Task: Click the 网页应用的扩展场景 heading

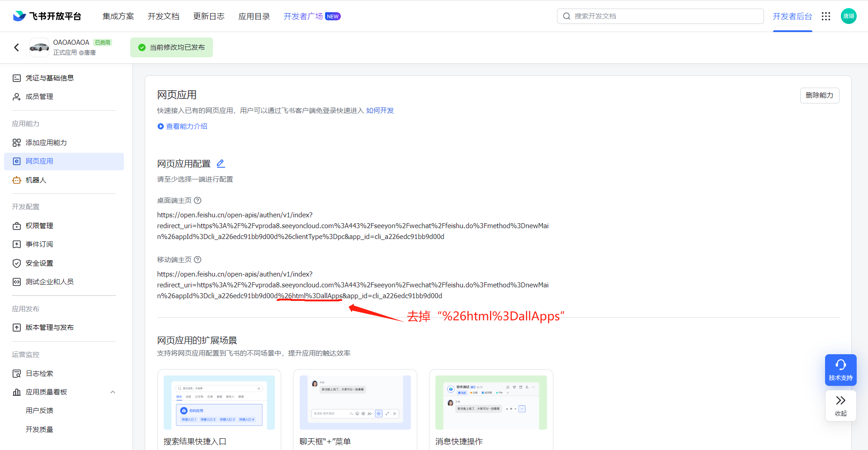Action: pos(197,341)
